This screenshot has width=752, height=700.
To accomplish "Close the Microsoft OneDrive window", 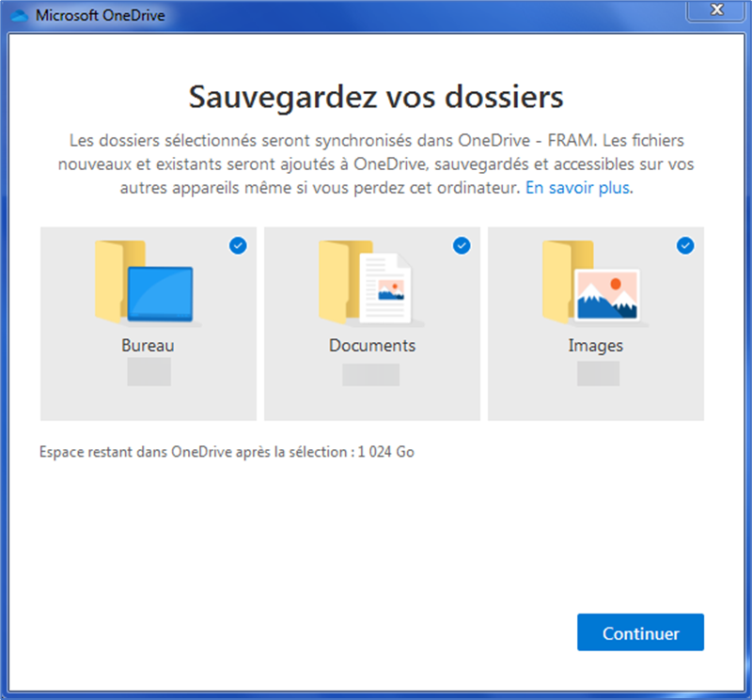I will tap(716, 10).
